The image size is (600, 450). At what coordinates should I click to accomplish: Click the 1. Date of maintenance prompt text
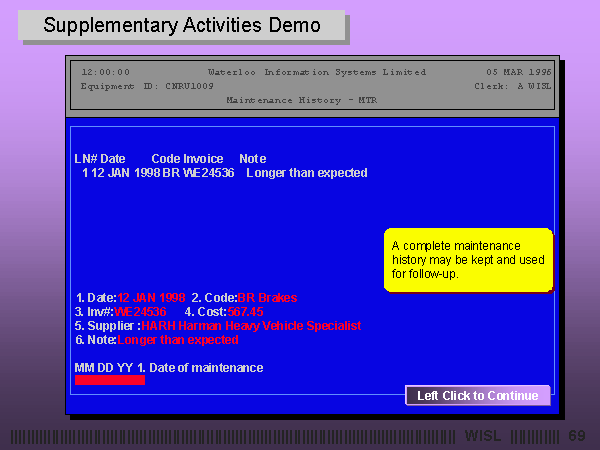click(200, 368)
